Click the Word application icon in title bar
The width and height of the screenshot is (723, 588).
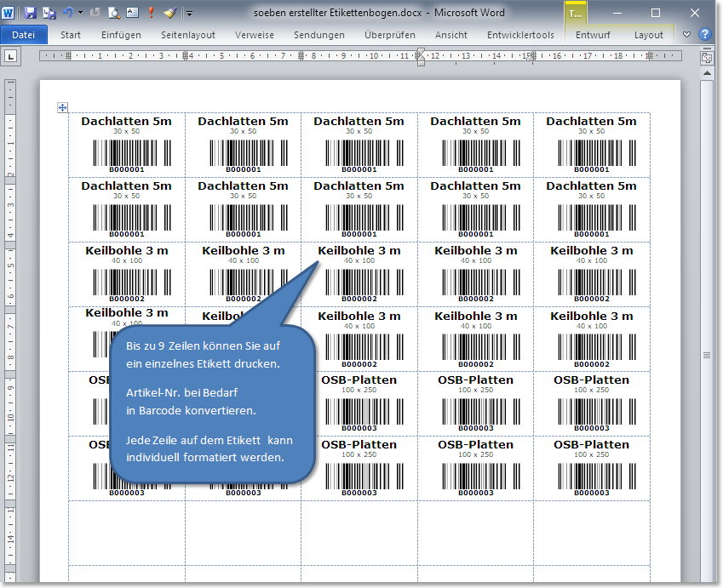8,13
